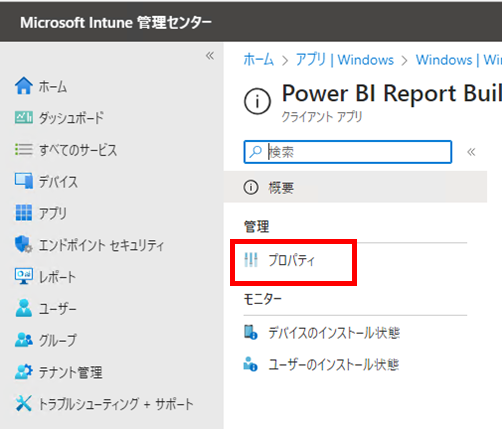Click the Home icon in the sidebar
The width and height of the screenshot is (502, 429).
(24, 86)
